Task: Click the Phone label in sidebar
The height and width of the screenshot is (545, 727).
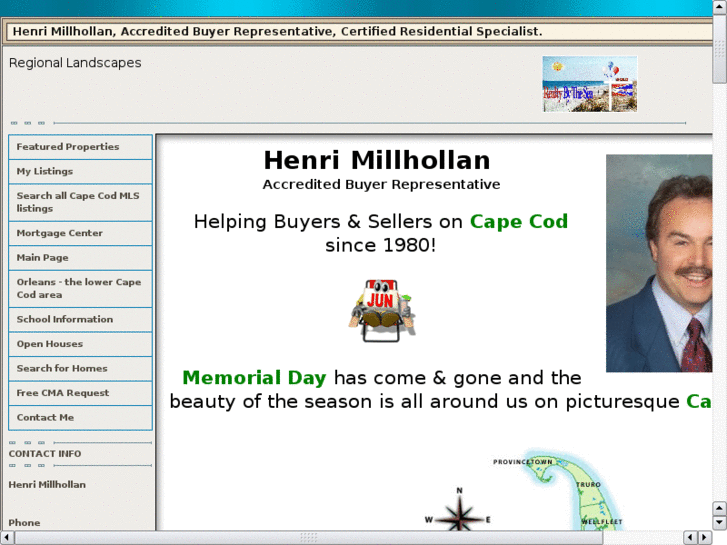Action: coord(25,523)
